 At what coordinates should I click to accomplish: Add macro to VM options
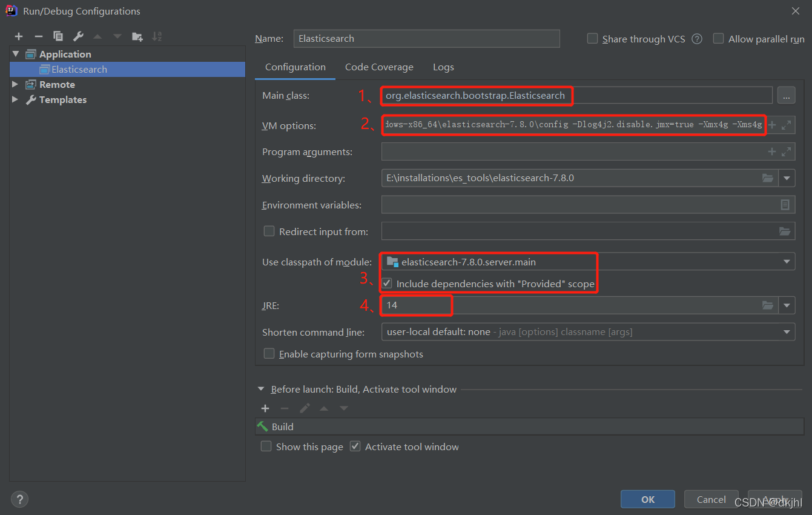click(772, 125)
